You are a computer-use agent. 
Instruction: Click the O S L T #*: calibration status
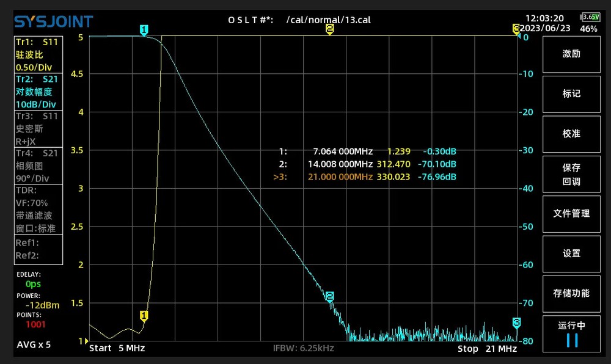click(251, 20)
